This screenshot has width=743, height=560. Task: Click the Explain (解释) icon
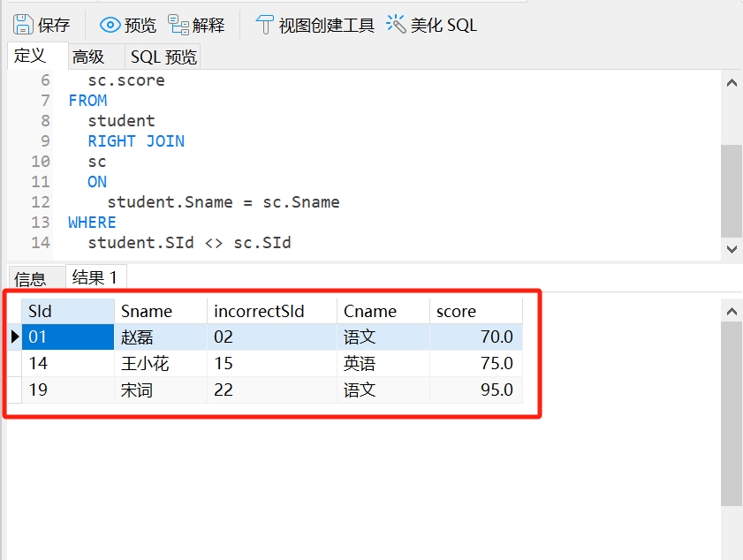(x=178, y=25)
